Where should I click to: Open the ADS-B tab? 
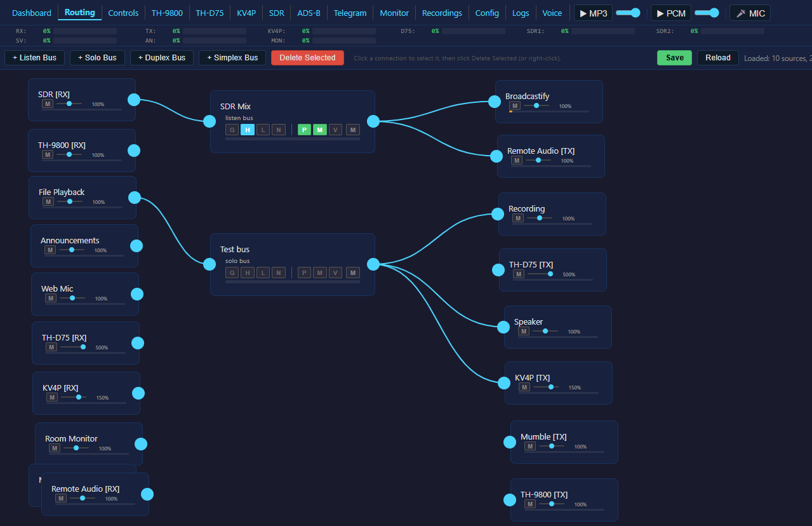309,13
